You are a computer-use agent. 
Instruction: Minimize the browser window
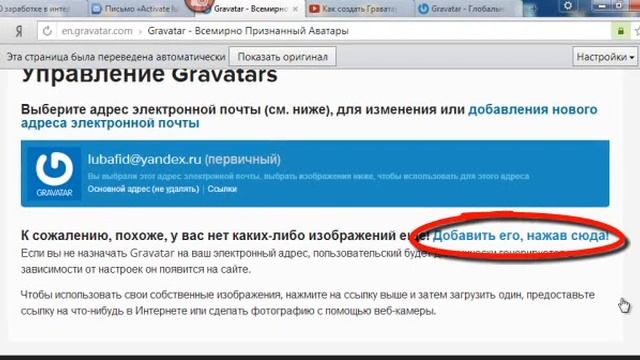[601, 6]
